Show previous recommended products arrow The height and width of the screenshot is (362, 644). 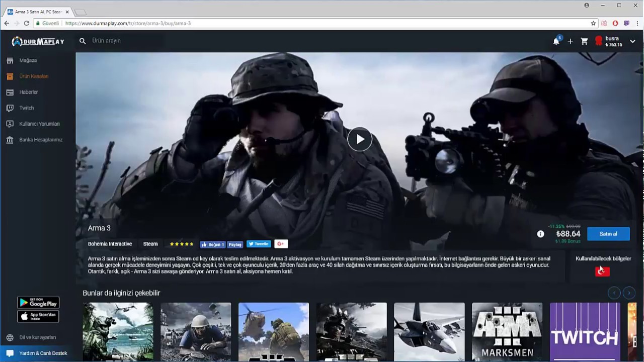coord(614,293)
